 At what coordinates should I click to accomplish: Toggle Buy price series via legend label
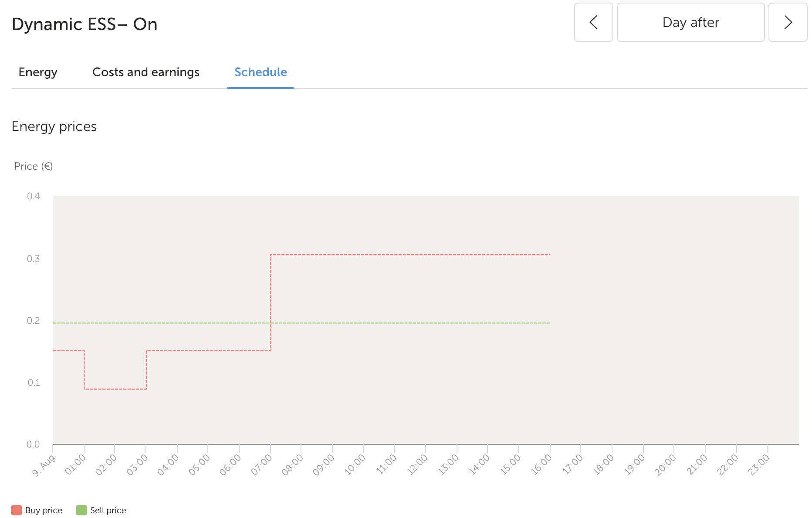tap(44, 510)
